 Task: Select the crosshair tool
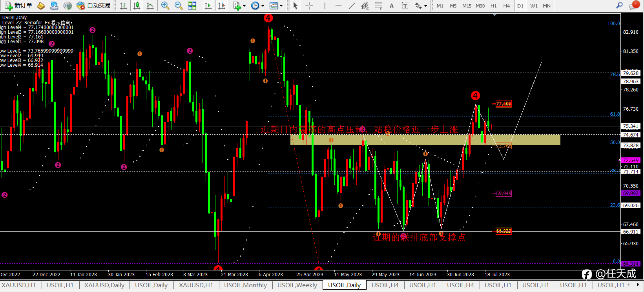tap(309, 5)
